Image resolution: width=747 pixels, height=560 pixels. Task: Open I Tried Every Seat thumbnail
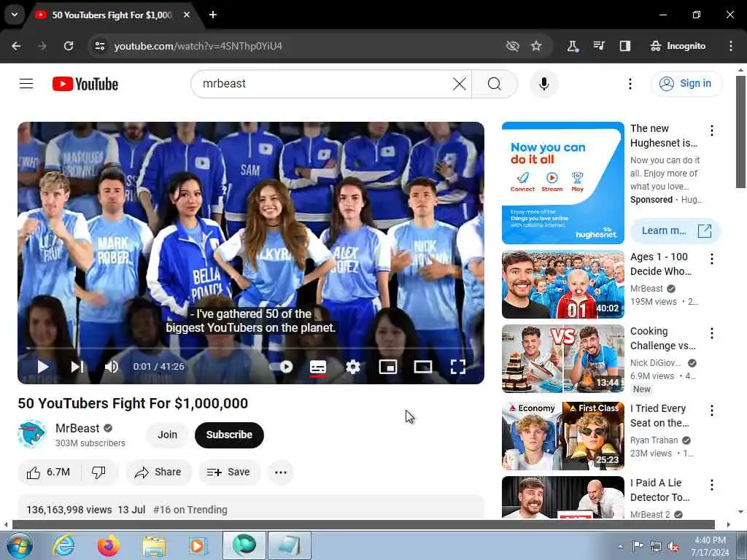tap(562, 436)
